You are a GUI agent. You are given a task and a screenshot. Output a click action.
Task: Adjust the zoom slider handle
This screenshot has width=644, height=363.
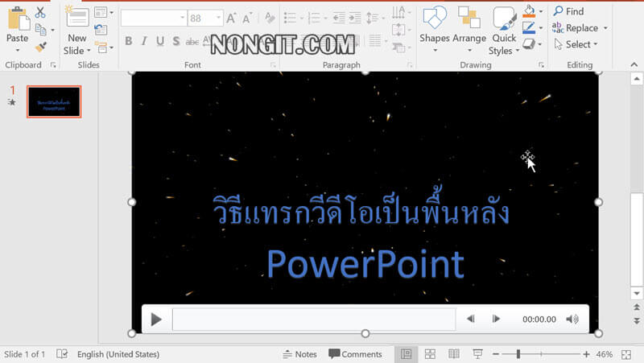tap(518, 354)
